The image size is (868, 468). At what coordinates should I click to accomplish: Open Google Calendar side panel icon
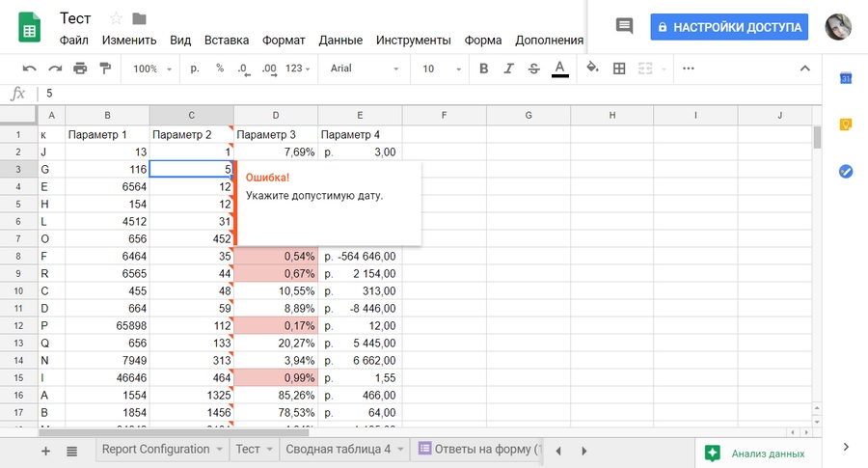(846, 78)
